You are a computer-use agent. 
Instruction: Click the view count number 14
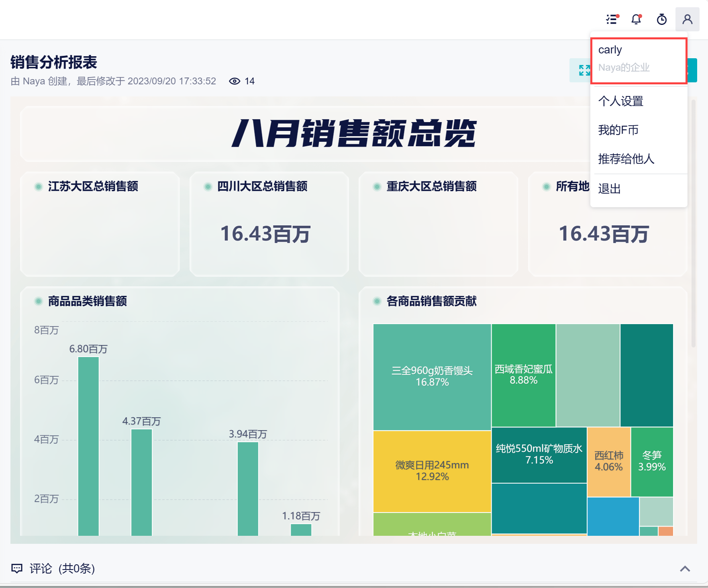click(x=250, y=81)
